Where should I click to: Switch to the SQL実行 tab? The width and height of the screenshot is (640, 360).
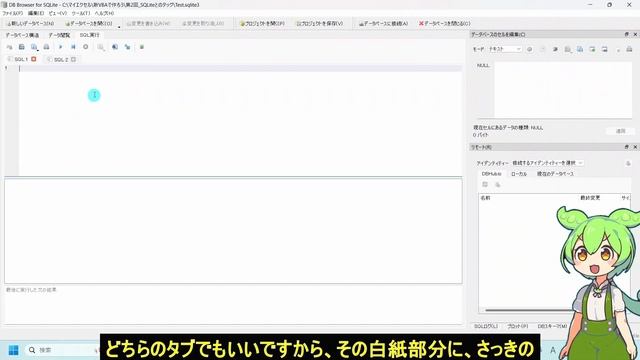[x=89, y=35]
